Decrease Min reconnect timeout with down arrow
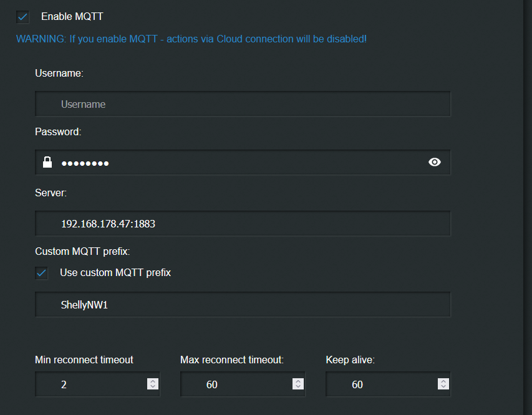 pos(153,387)
